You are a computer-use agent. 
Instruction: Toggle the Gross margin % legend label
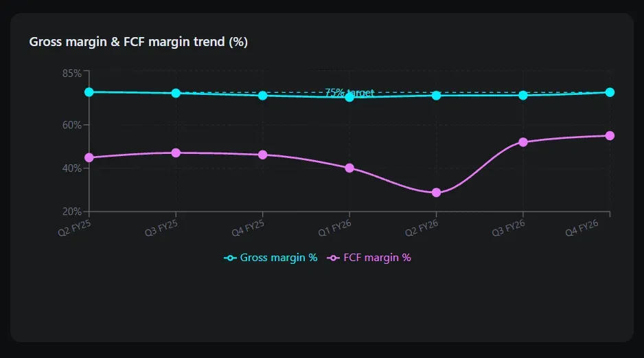pyautogui.click(x=279, y=258)
